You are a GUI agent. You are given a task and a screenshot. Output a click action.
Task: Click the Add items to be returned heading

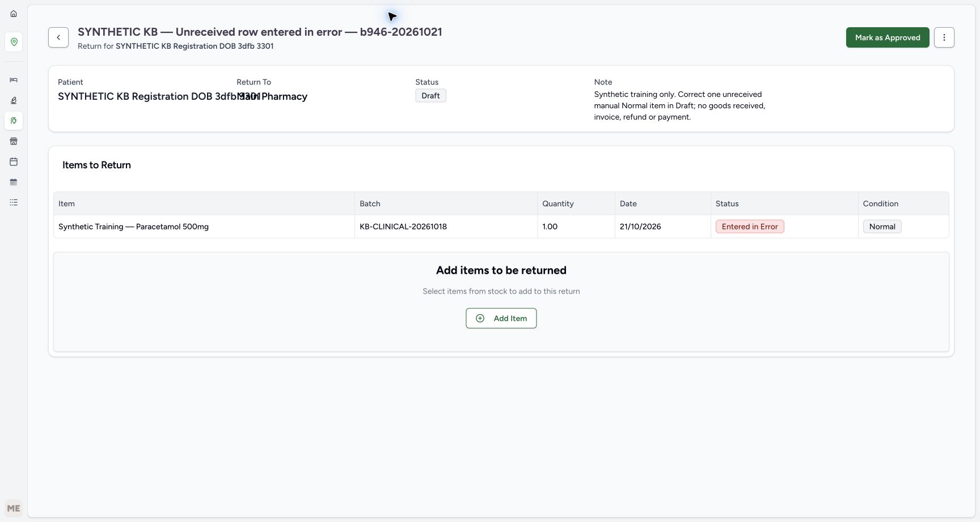pyautogui.click(x=501, y=270)
